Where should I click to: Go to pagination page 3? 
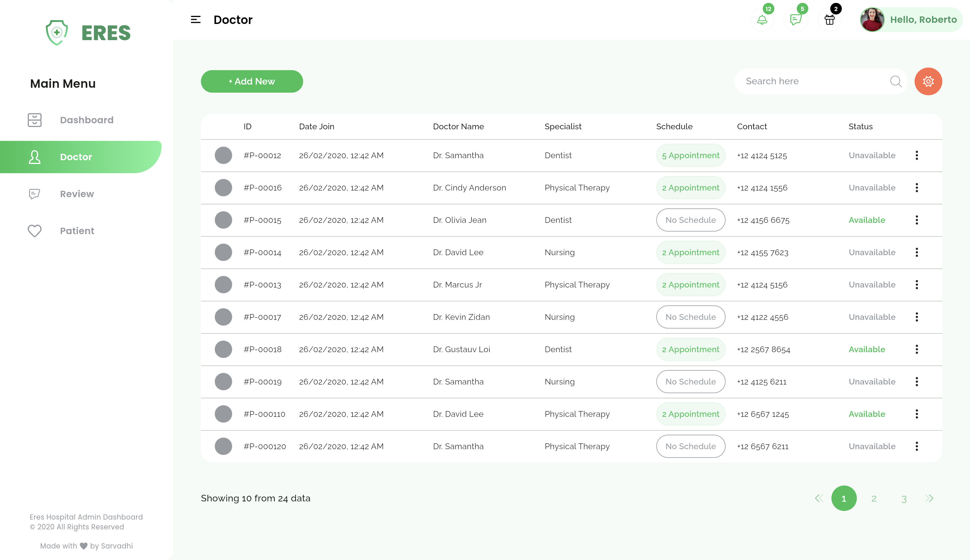point(904,498)
